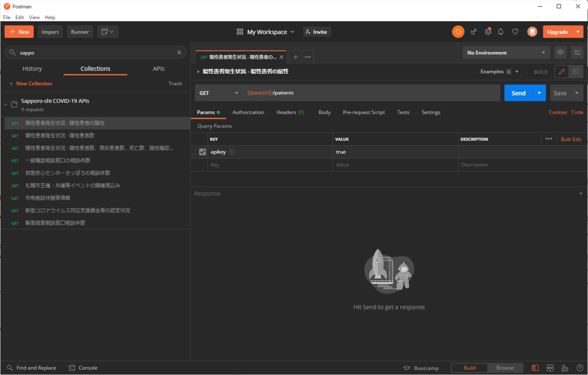
Task: Open the Body tab
Action: coord(324,112)
